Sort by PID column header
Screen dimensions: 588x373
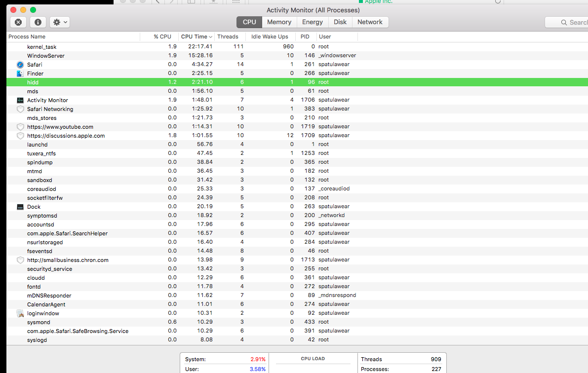305,37
